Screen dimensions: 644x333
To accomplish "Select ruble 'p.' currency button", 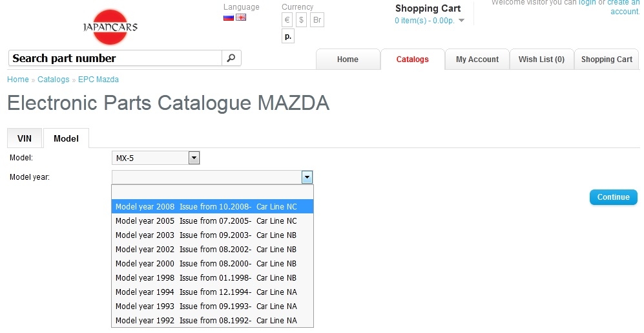I will [x=288, y=36].
